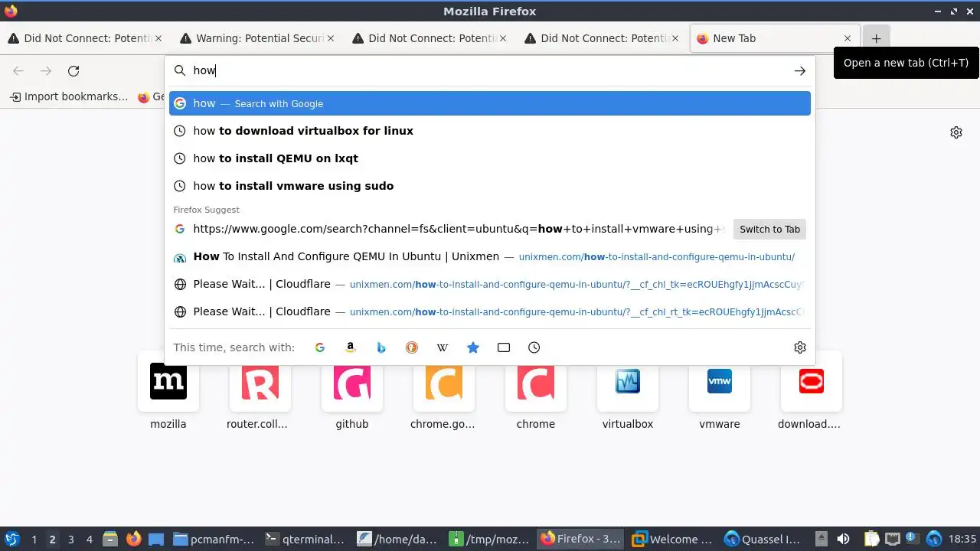Click the network connection tray icon

pos(893,539)
